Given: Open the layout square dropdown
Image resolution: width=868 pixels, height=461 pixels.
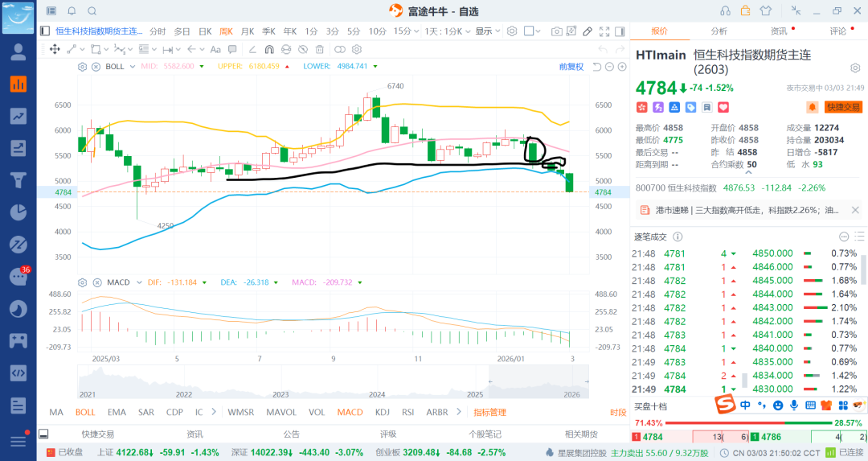Looking at the screenshot, I should pos(532,31).
